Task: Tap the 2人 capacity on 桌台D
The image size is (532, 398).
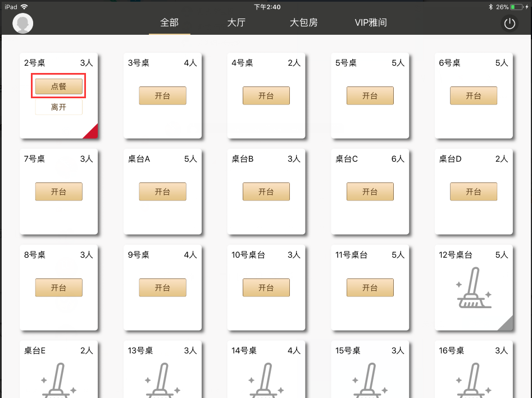Action: pos(502,159)
